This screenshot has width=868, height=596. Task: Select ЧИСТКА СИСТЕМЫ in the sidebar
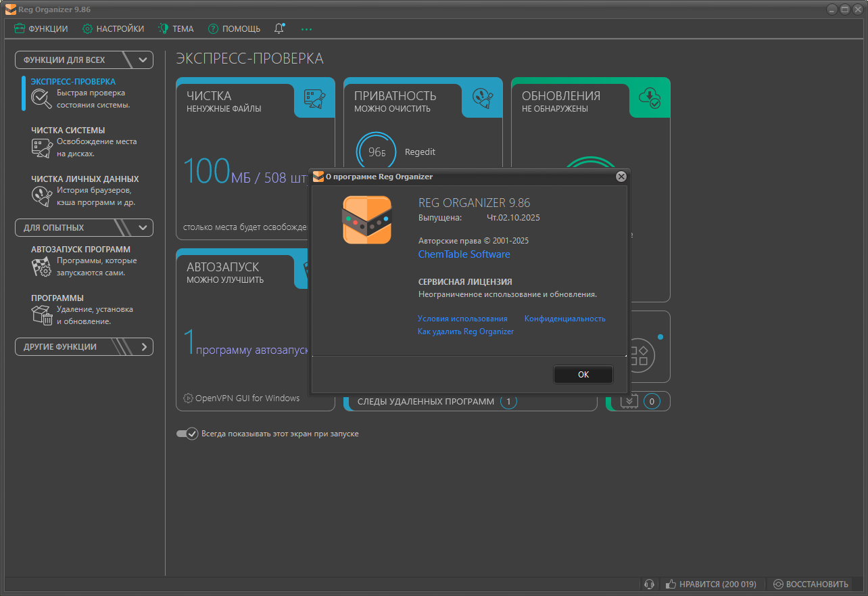(x=68, y=130)
